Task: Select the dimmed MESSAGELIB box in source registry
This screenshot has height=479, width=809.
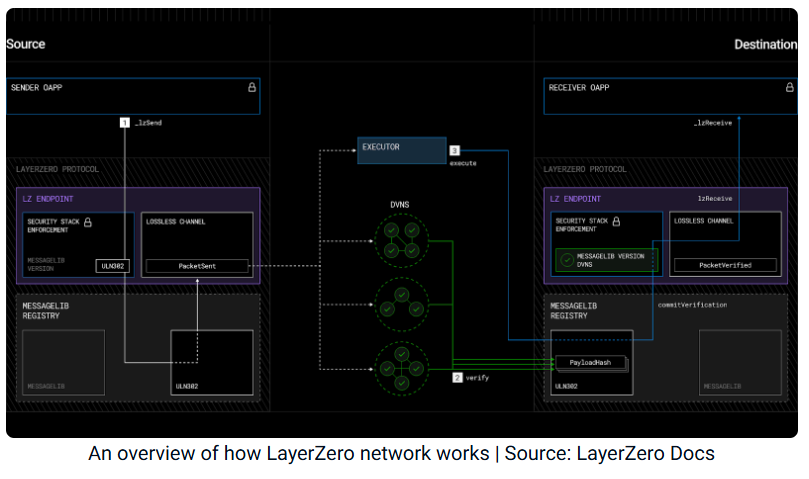Action: [x=63, y=362]
